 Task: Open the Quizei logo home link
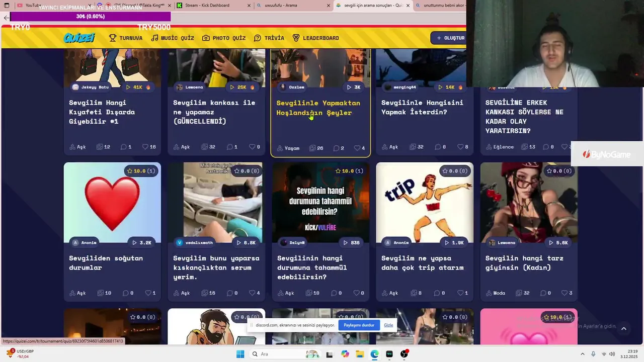point(79,38)
